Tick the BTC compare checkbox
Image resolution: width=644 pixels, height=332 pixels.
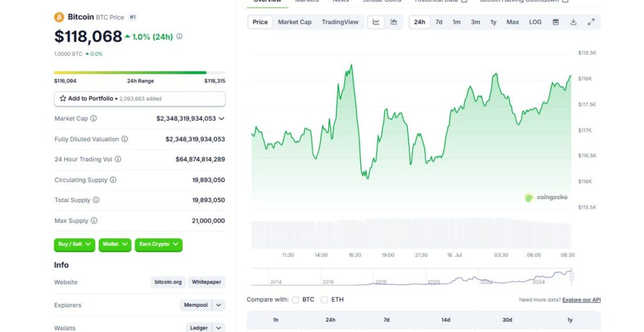point(296,299)
